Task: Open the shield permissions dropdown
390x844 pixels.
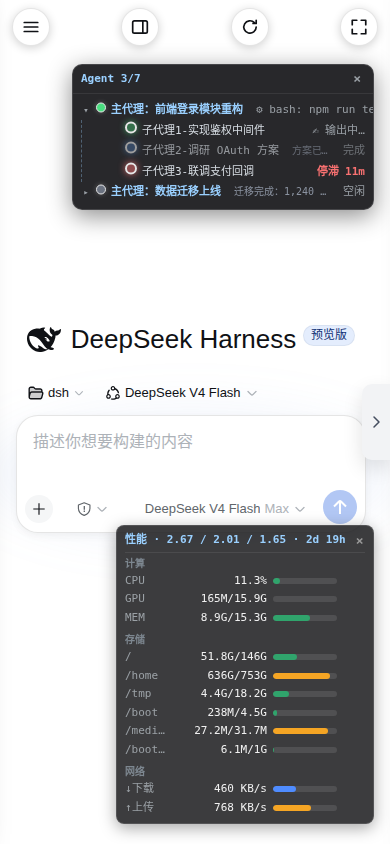Action: point(92,509)
